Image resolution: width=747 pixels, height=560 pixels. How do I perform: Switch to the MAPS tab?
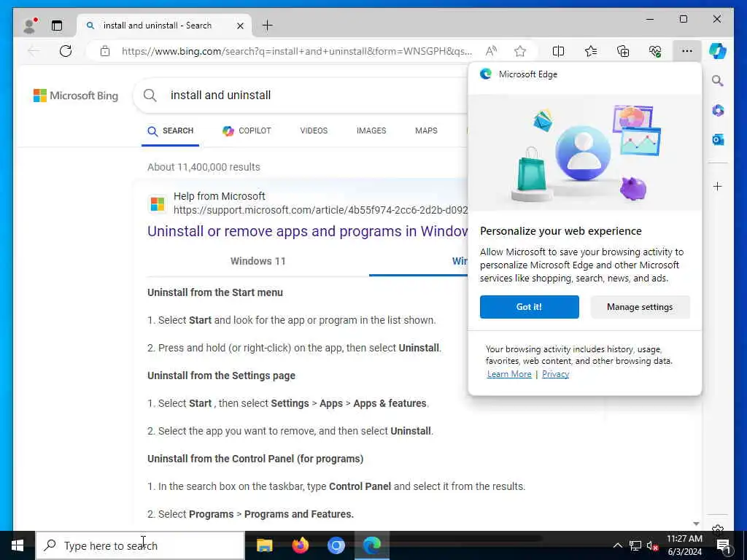[426, 131]
